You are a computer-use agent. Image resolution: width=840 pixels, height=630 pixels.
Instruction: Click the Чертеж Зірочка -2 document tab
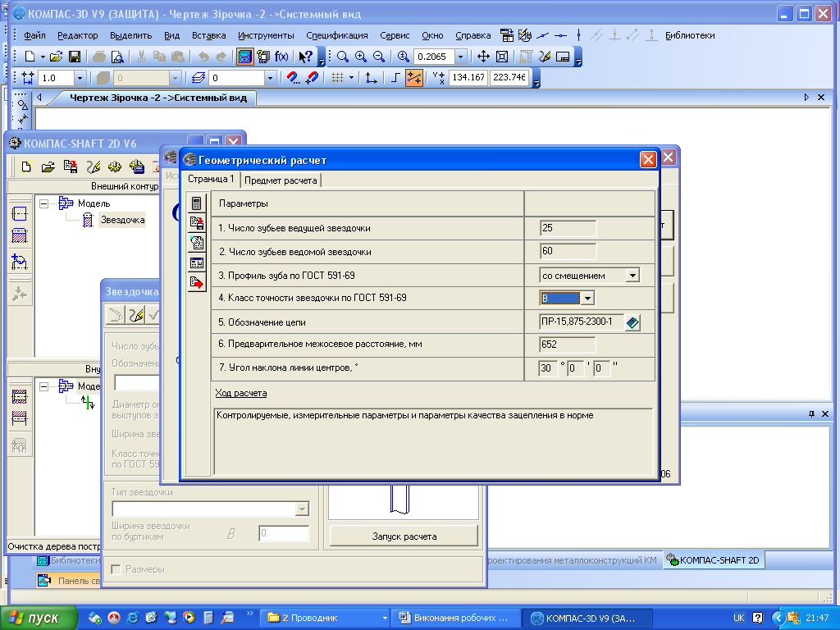[x=158, y=98]
